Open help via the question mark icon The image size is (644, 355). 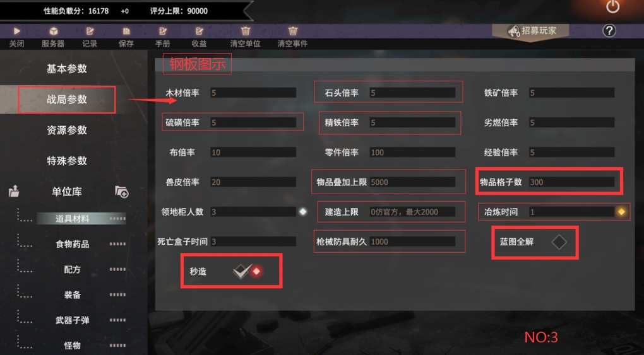click(609, 30)
